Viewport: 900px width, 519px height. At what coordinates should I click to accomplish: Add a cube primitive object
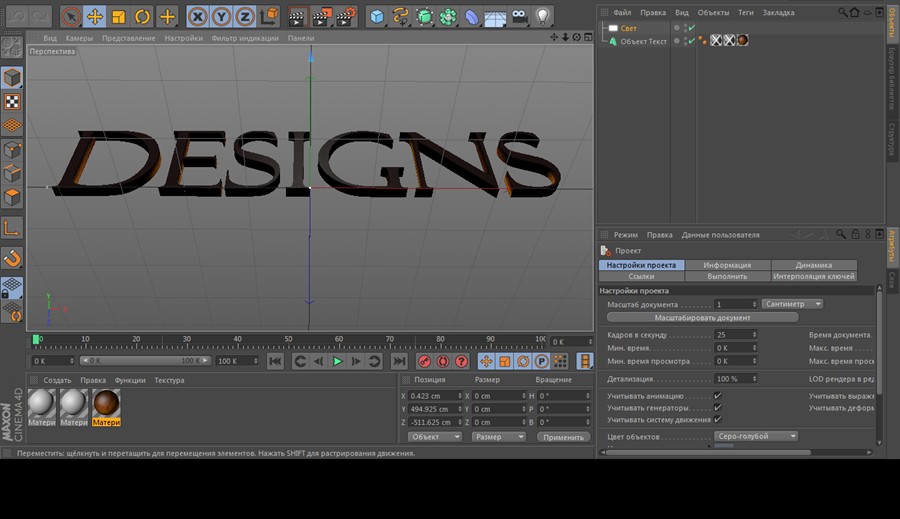[376, 17]
